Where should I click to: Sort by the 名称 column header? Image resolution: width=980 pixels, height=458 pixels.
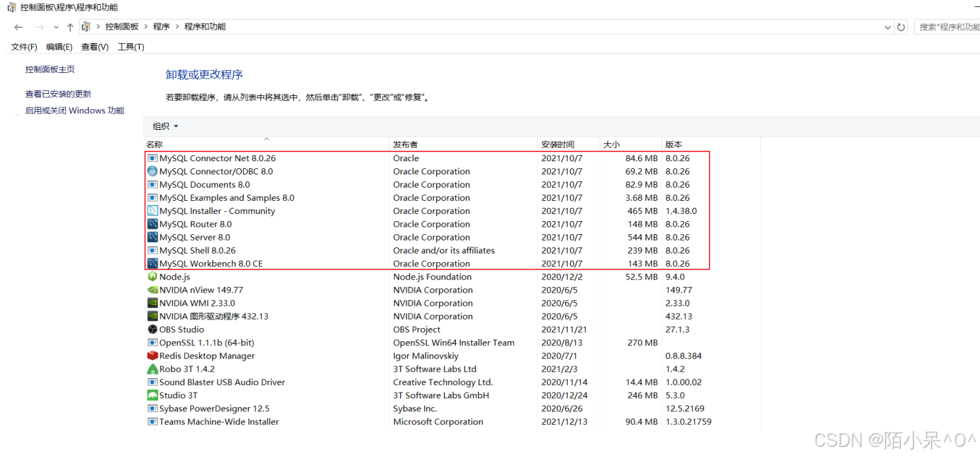pyautogui.click(x=266, y=145)
